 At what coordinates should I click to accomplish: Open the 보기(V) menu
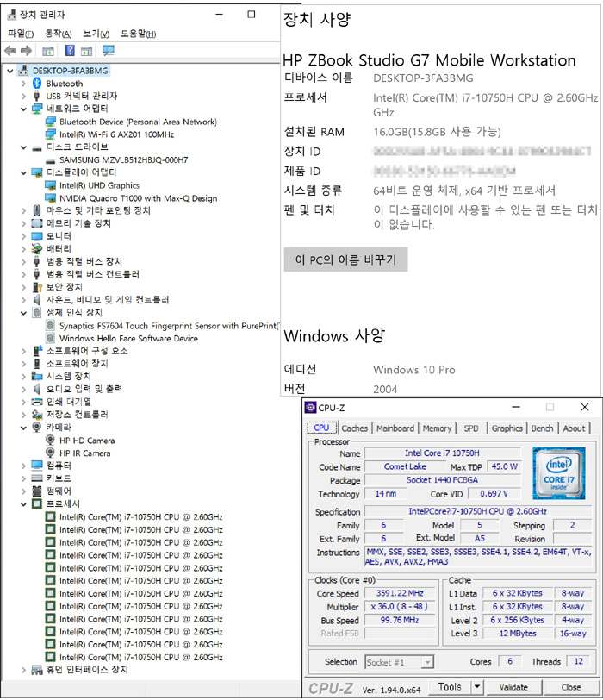pyautogui.click(x=96, y=34)
